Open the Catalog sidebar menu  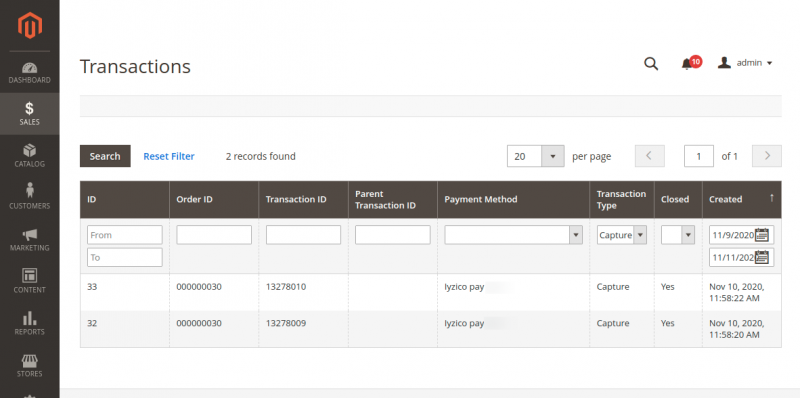30,156
